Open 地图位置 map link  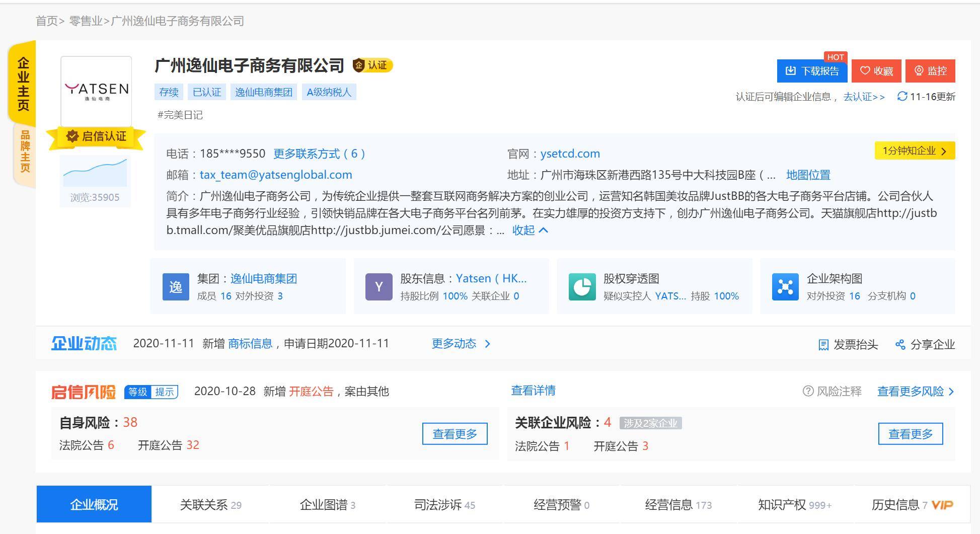tap(808, 175)
